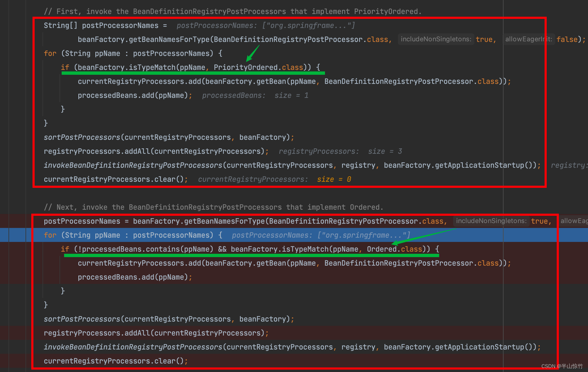Click "Ordered.class" in the second if condition
The height and width of the screenshot is (372, 588).
click(x=395, y=249)
